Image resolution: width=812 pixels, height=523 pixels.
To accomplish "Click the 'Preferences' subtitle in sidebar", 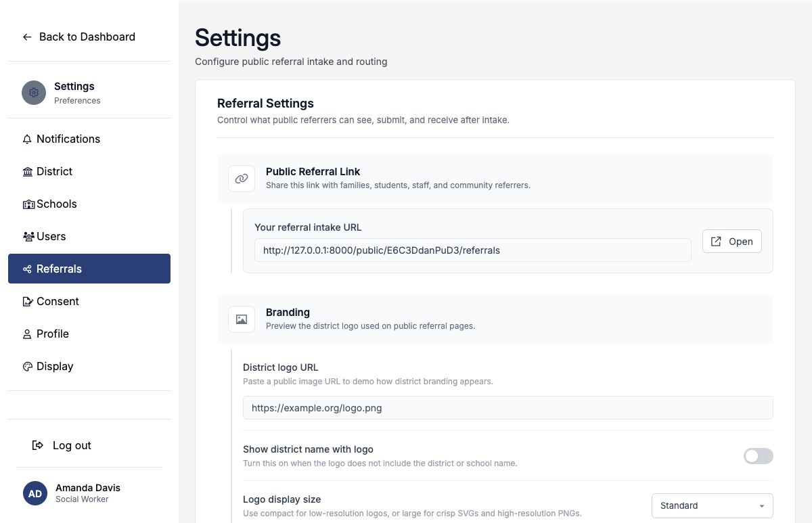I will 77,101.
